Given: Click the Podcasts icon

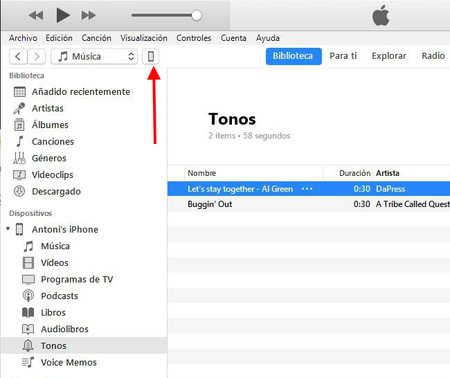Looking at the screenshot, I should 28,296.
